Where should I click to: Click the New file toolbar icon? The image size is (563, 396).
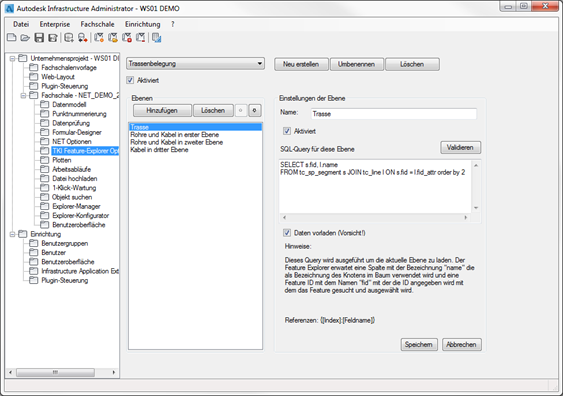12,37
